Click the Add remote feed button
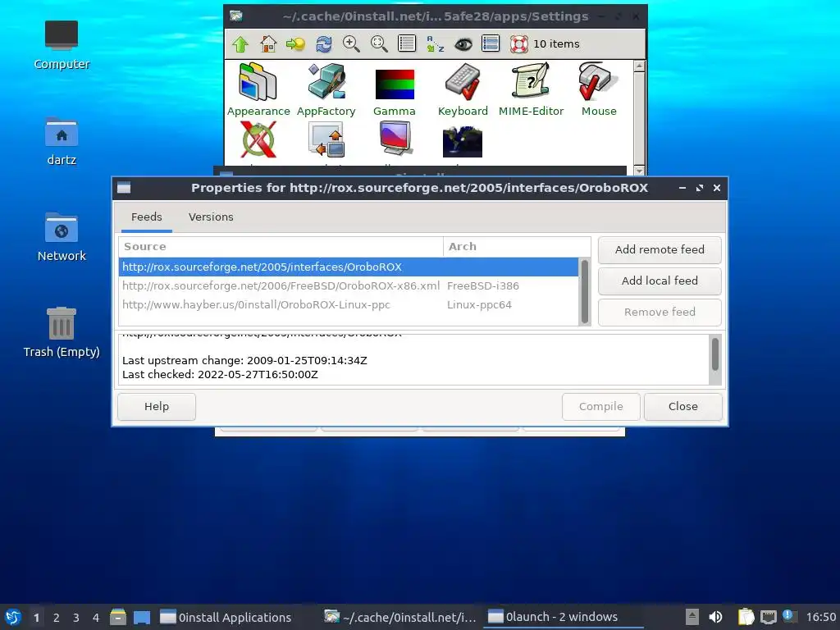The height and width of the screenshot is (630, 840). (660, 249)
